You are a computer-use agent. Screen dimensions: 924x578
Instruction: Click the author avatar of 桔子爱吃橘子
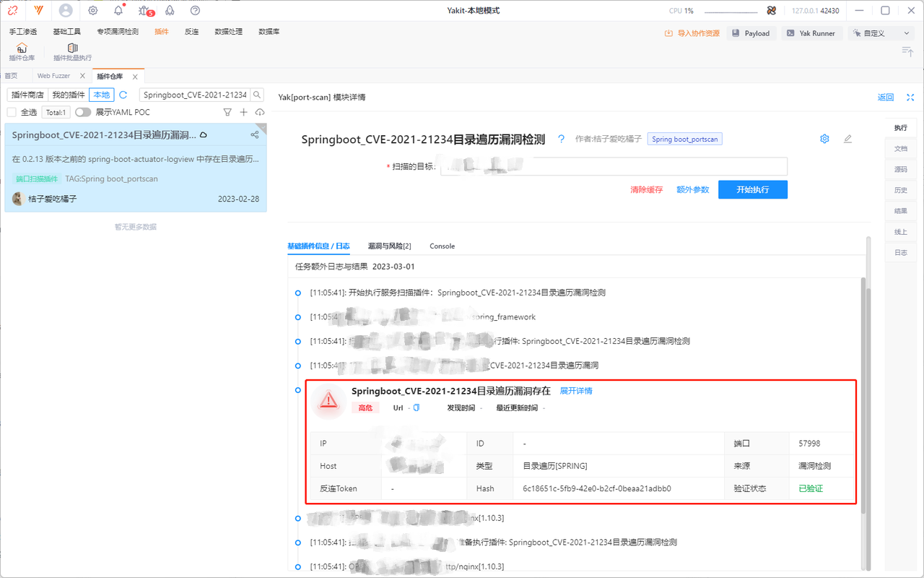[x=18, y=199]
